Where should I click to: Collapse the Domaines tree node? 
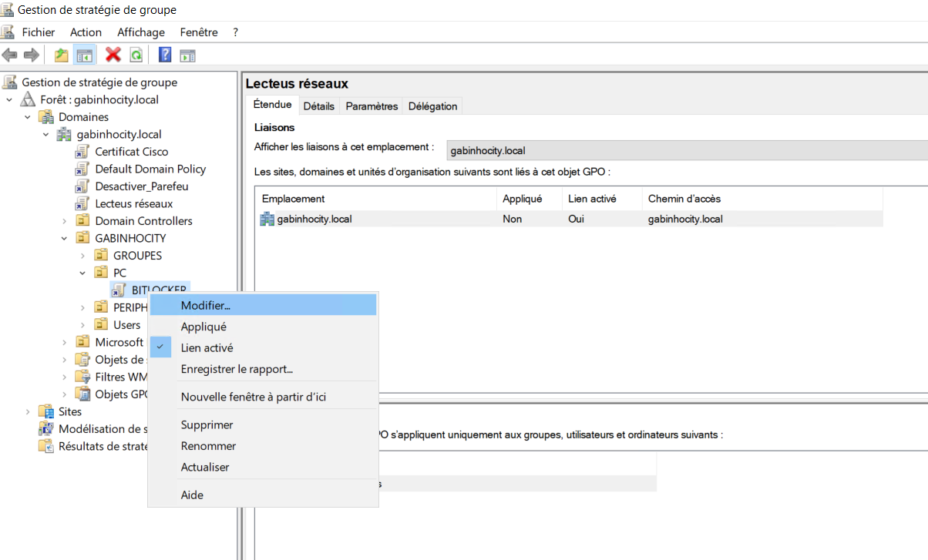pos(27,116)
